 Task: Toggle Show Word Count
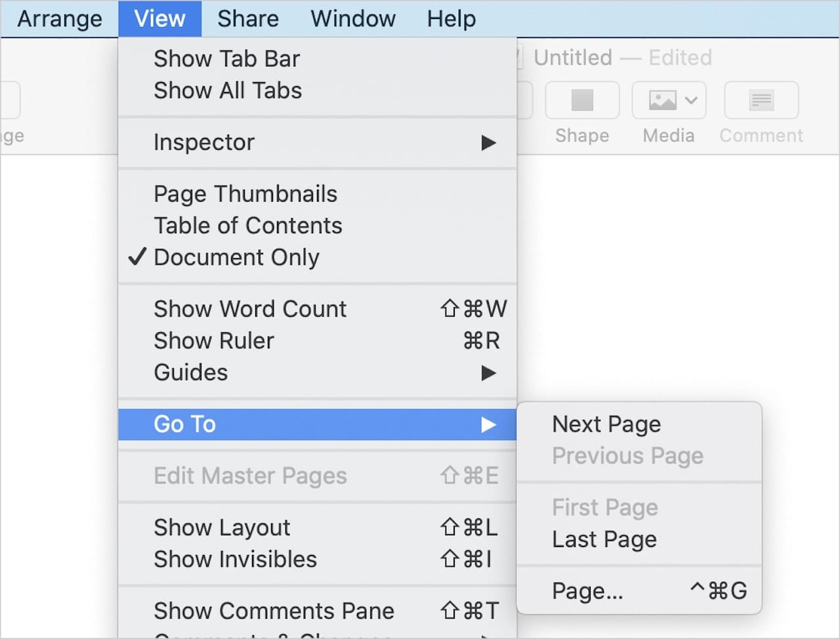[x=250, y=309]
